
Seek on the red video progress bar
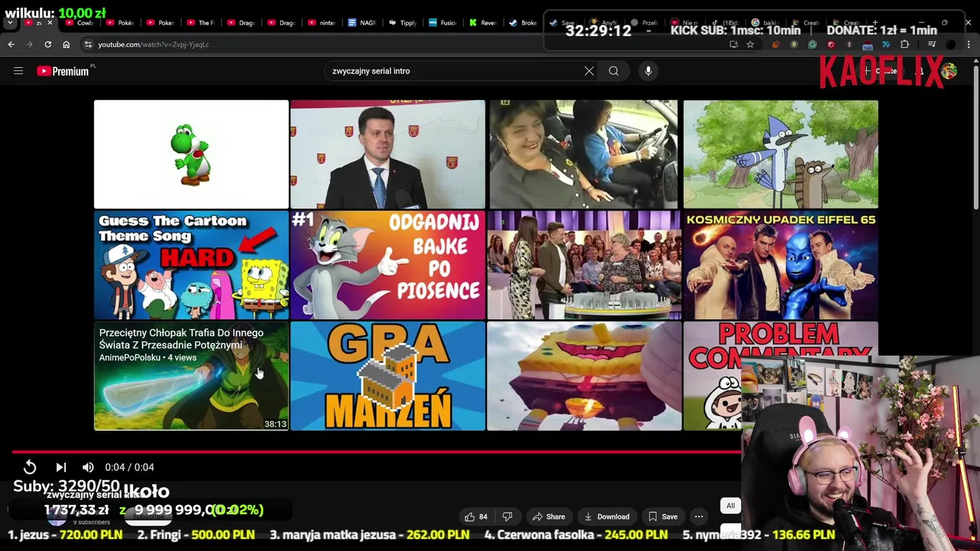pyautogui.click(x=375, y=452)
